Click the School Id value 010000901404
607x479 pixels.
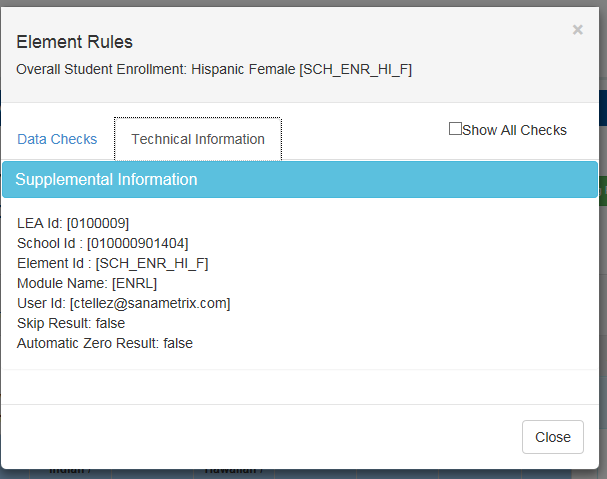(x=138, y=243)
